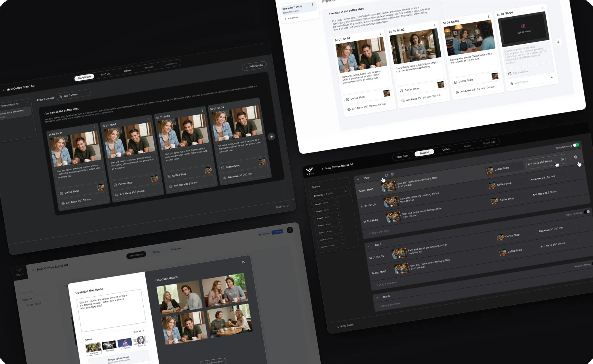Image resolution: width=593 pixels, height=364 pixels.
Task: Click Dailies tab in the dark storyboard window
Action: [x=127, y=71]
